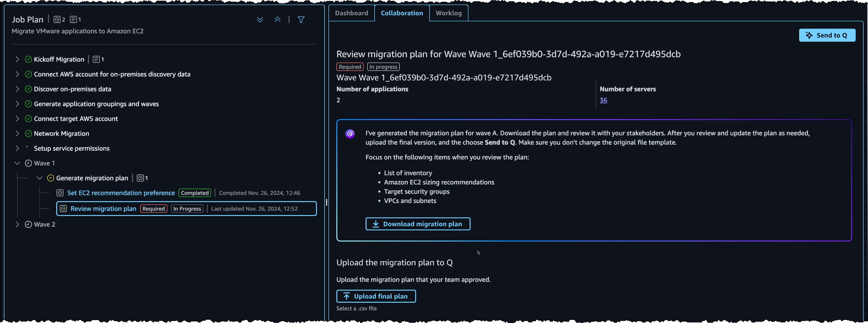
Task: Click the collapse-all double chevron icon
Action: click(277, 19)
